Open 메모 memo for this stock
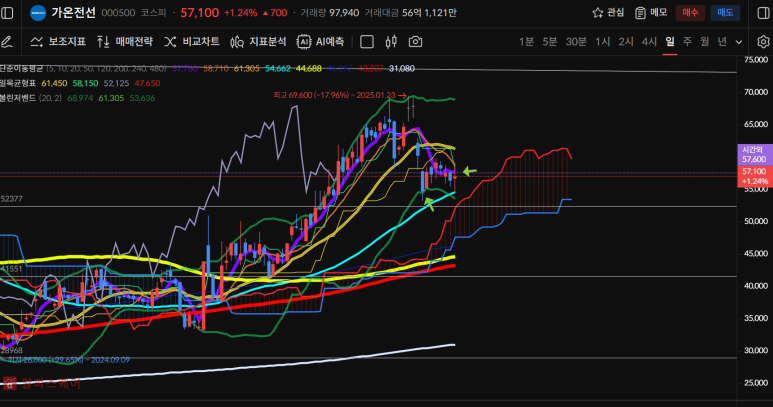The height and width of the screenshot is (407, 773). [651, 13]
